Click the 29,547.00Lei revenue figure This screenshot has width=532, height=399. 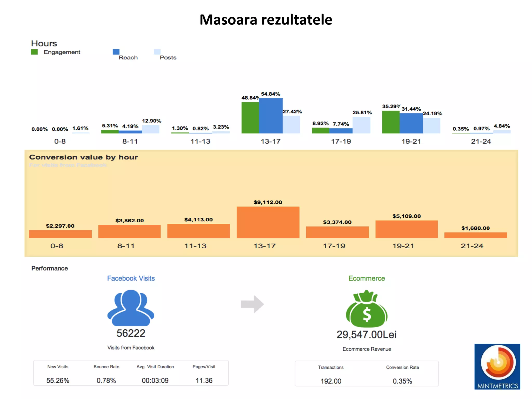point(367,335)
